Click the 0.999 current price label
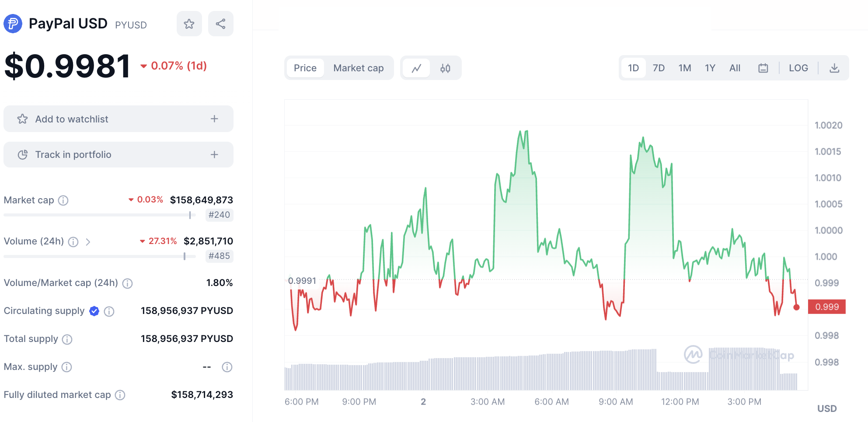868x422 pixels. click(x=827, y=307)
